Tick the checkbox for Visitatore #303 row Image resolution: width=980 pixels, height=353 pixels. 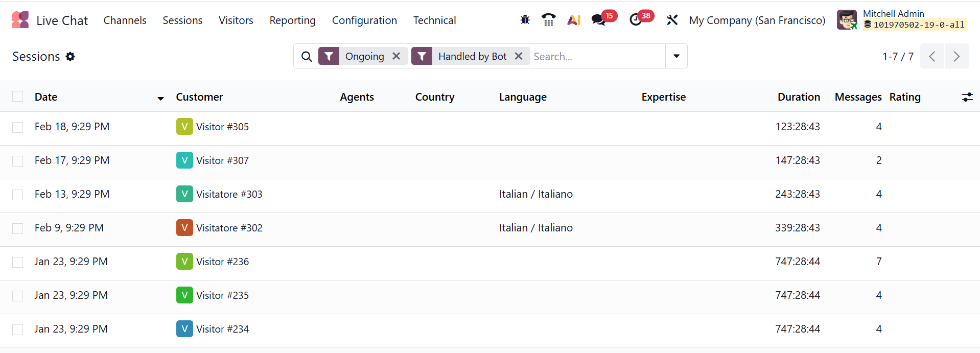click(18, 195)
